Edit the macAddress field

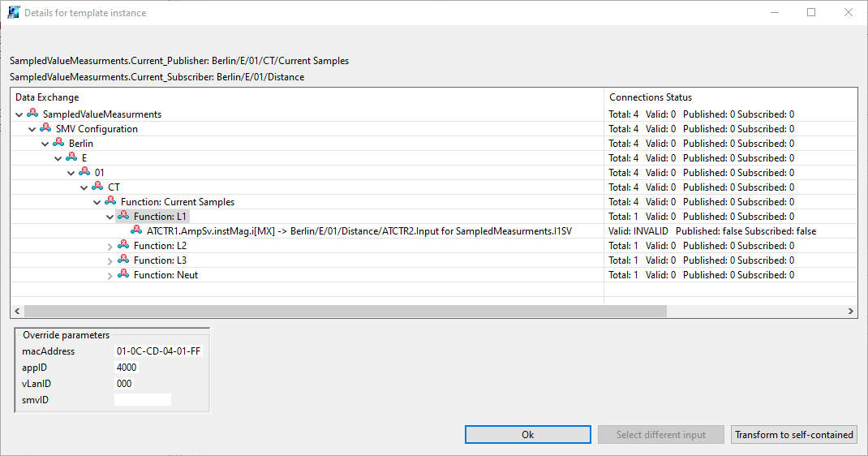159,351
